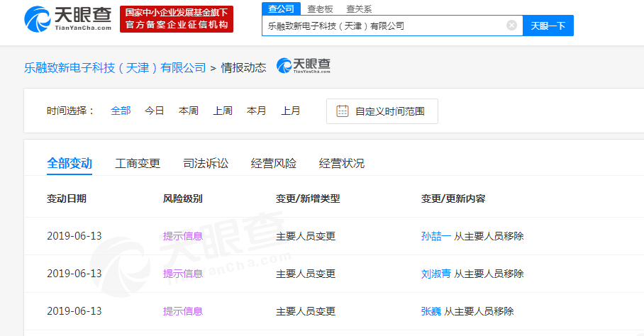Filter changes by 本月
644x336 pixels.
tap(256, 111)
